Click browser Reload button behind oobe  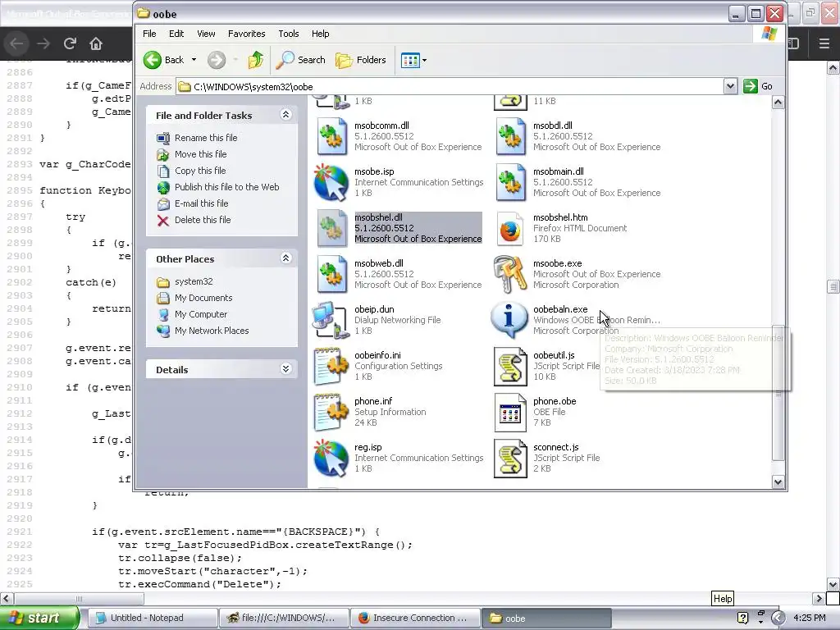[x=70, y=43]
